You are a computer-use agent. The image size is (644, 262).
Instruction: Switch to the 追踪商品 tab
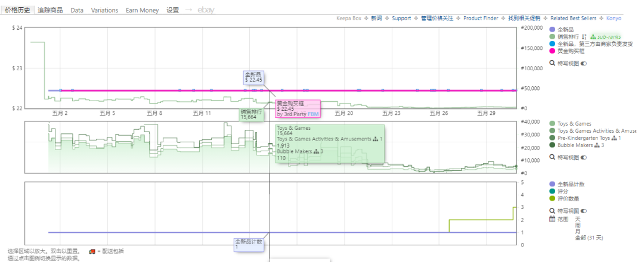click(50, 10)
